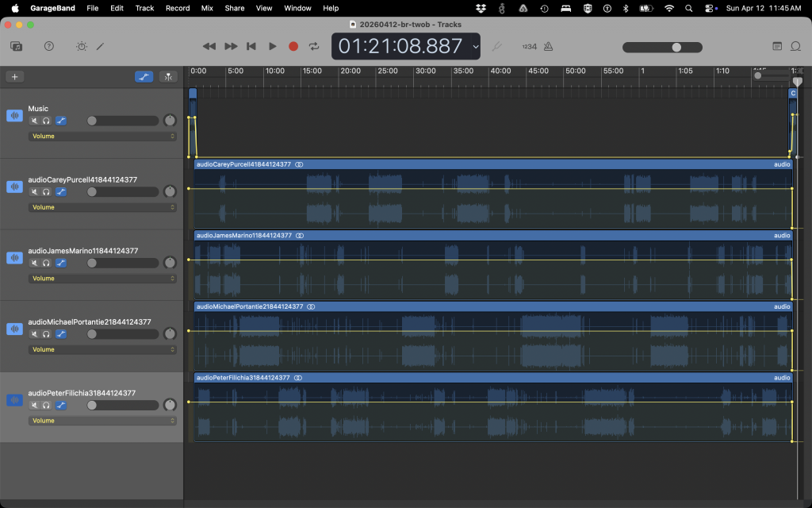Solo the audioJamesMarino track with headphones

pos(47,263)
